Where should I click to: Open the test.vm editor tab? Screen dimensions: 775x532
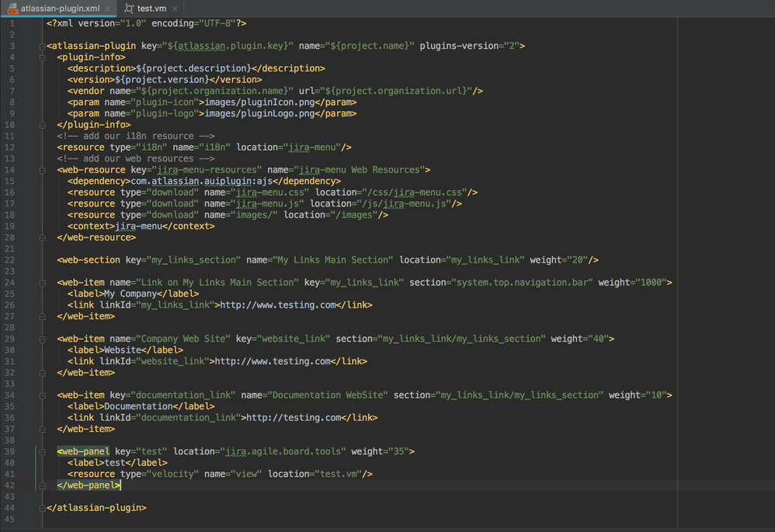coord(151,9)
